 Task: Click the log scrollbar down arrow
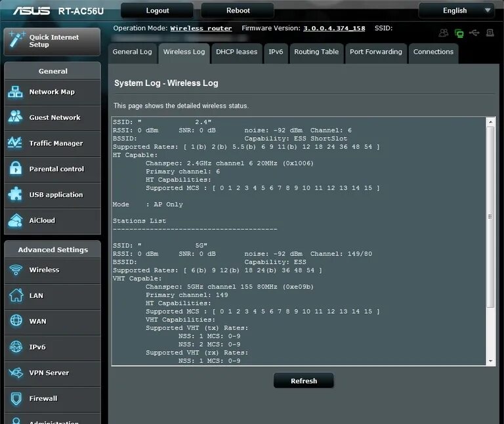pyautogui.click(x=490, y=361)
